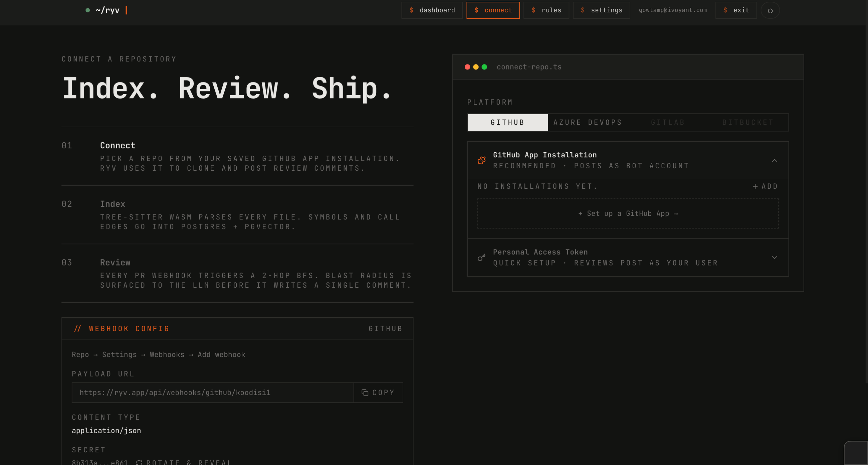Screen dimensions: 868x465
Task: Collapse the GitHub App Installation section chevron
Action: (775, 160)
